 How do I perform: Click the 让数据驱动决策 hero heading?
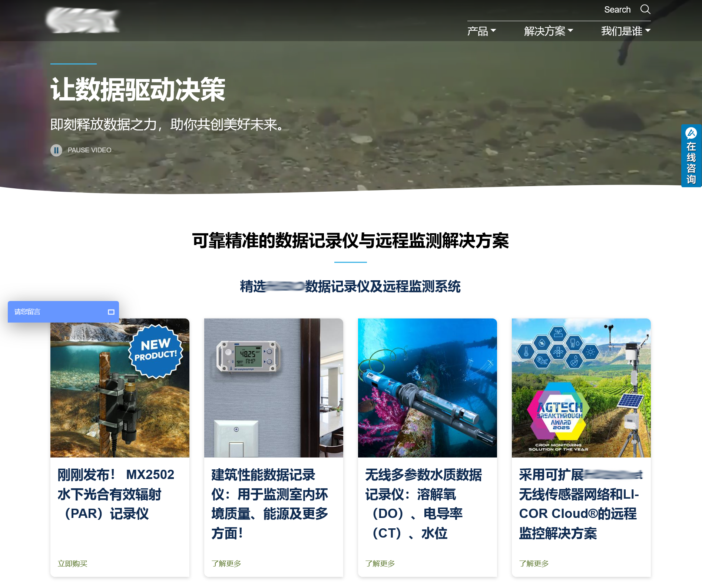pyautogui.click(x=138, y=89)
